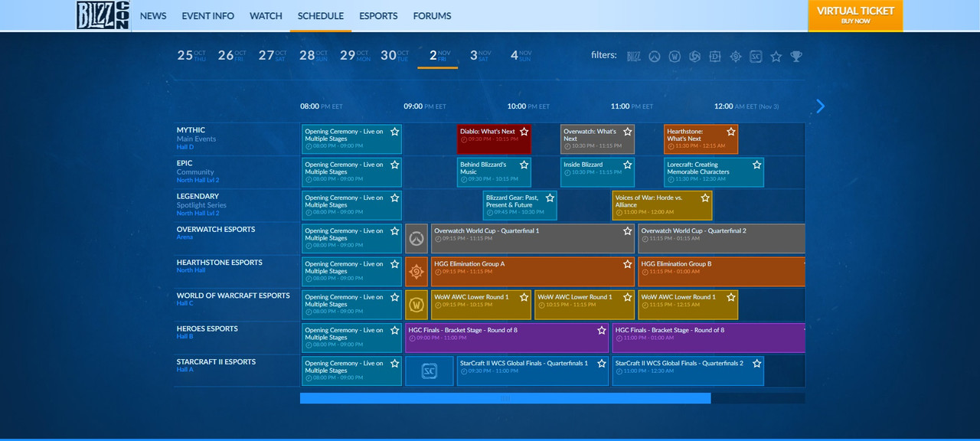Filter schedule by Heroes of the Storm icon
The image size is (980, 441).
694,56
